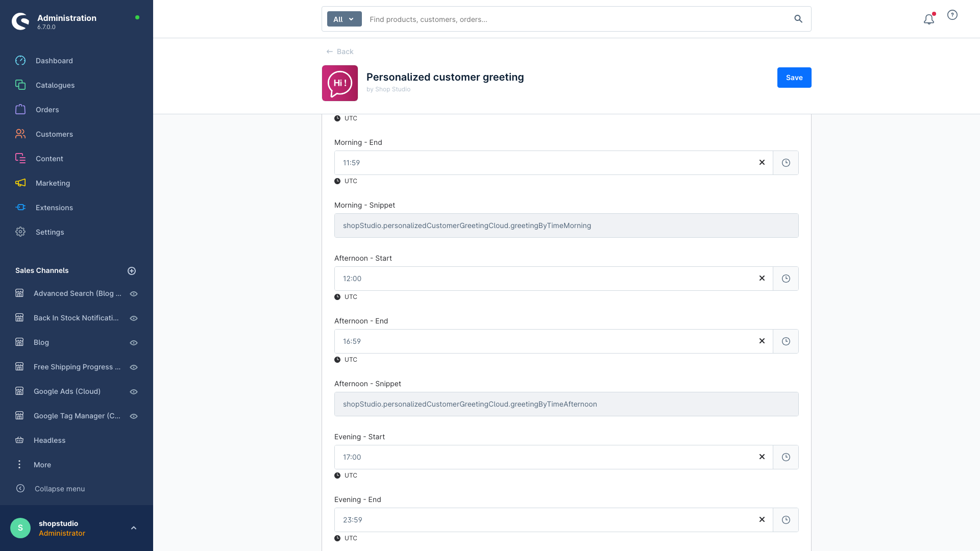Focus the global search input field
This screenshot has width=980, height=551.
pyautogui.click(x=577, y=19)
